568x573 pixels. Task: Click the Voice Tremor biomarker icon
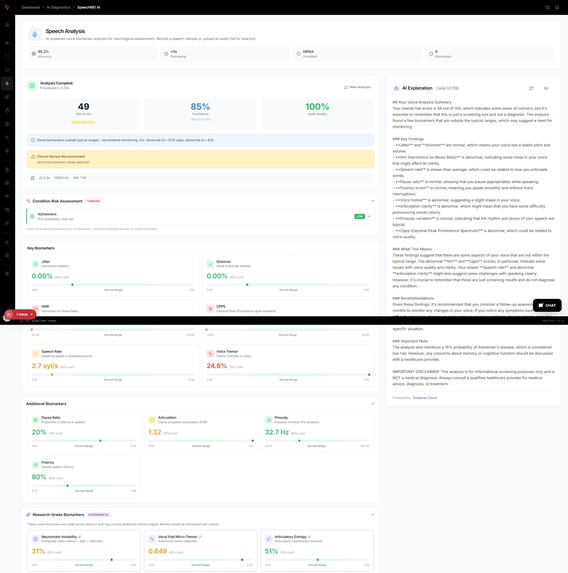point(210,353)
